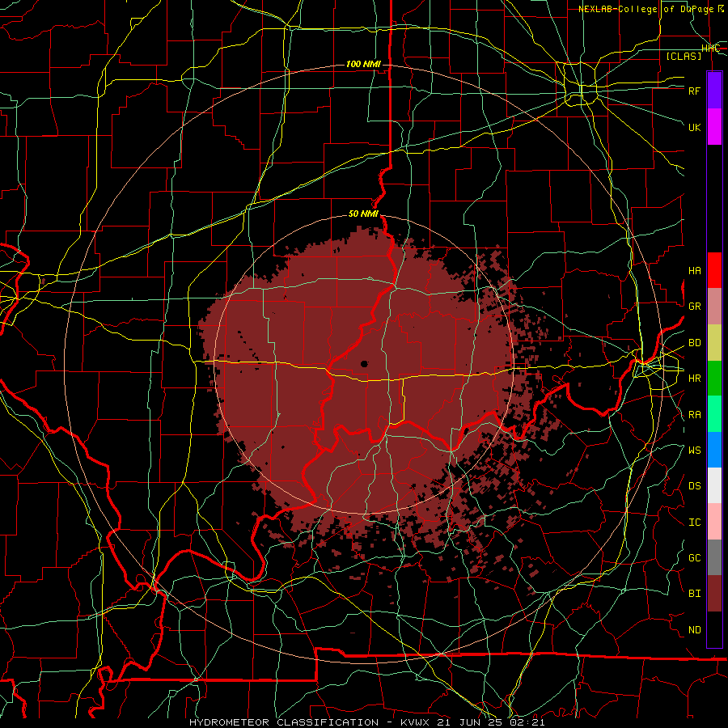Pick the HR green legend swatch
This screenshot has height=728, width=728.
pos(714,379)
